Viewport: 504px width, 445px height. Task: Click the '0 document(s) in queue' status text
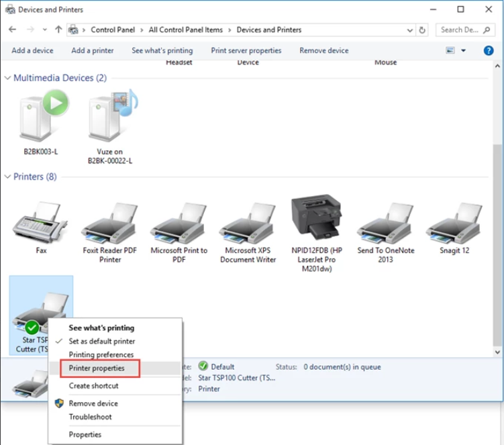[x=342, y=367]
